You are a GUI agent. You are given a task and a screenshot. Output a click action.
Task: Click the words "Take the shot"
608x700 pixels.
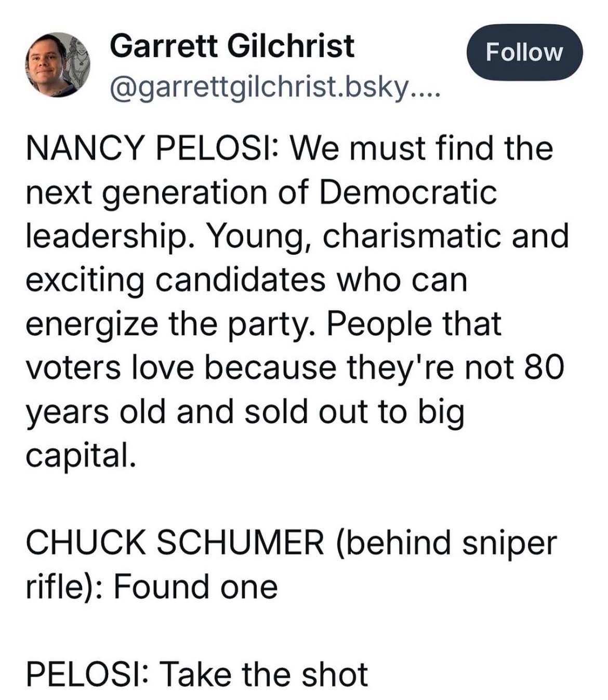click(x=264, y=674)
